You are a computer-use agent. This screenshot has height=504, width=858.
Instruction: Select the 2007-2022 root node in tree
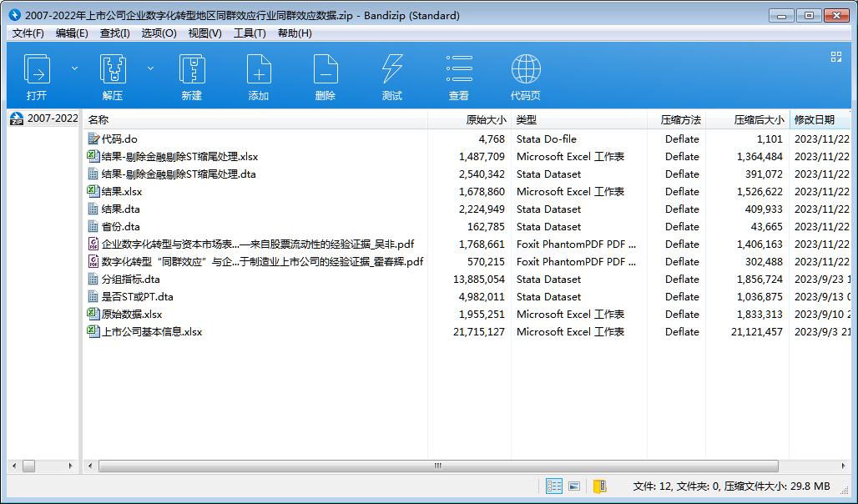(x=53, y=118)
